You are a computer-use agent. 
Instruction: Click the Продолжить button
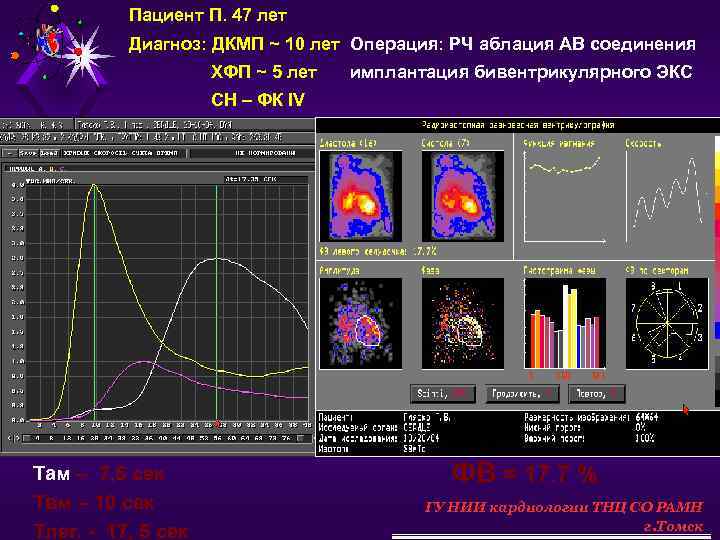click(x=523, y=394)
